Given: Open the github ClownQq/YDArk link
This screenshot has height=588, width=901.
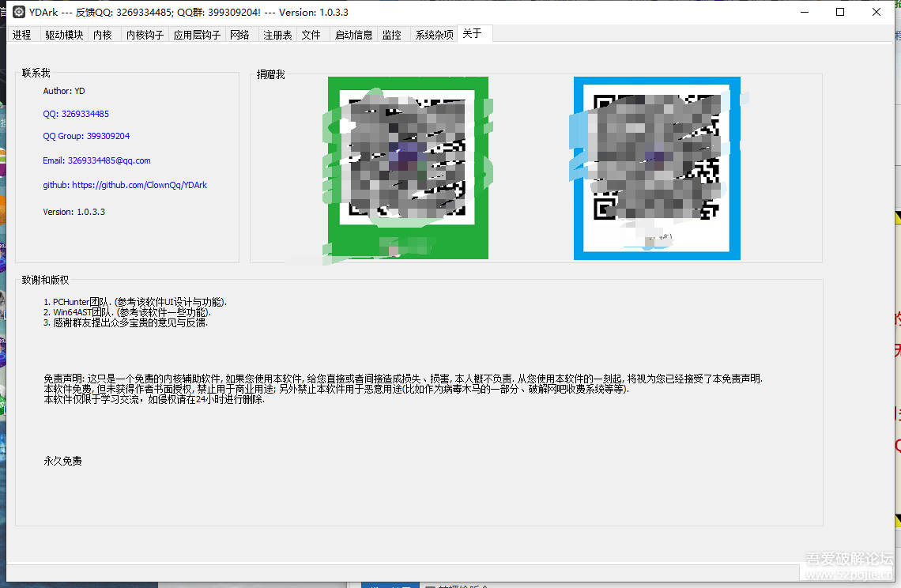Looking at the screenshot, I should (x=125, y=185).
